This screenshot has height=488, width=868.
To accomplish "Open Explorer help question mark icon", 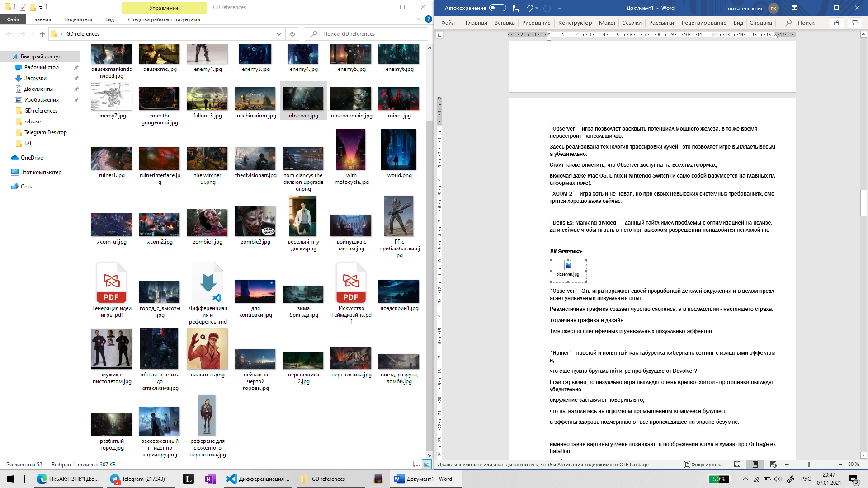I will point(429,19).
